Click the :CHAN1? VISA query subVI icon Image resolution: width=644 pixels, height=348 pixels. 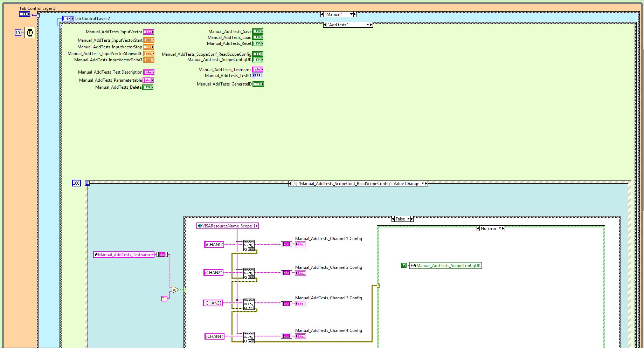tap(249, 245)
